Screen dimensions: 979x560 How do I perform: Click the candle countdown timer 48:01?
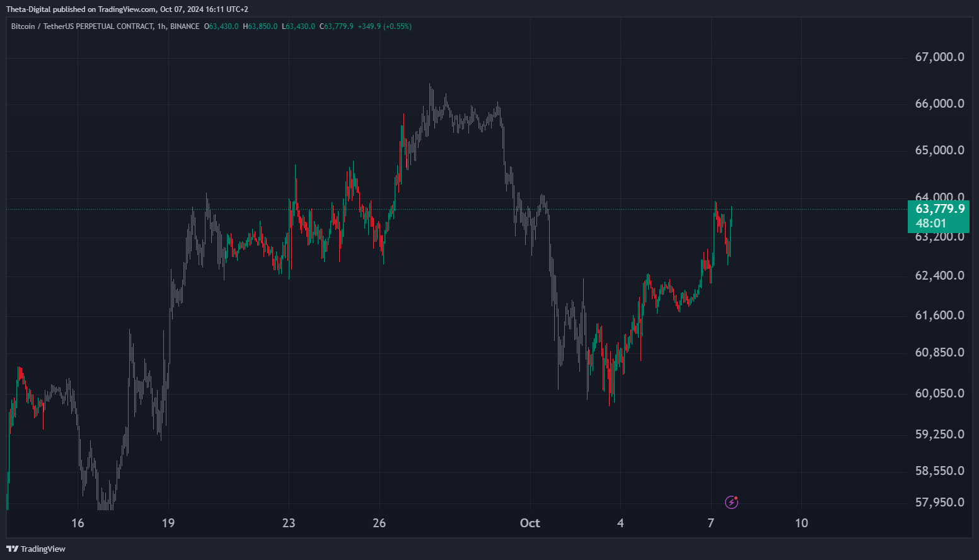point(931,223)
